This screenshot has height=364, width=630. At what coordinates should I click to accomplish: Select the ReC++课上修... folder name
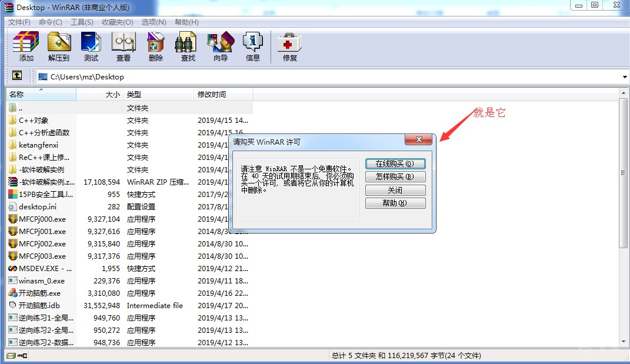point(44,158)
